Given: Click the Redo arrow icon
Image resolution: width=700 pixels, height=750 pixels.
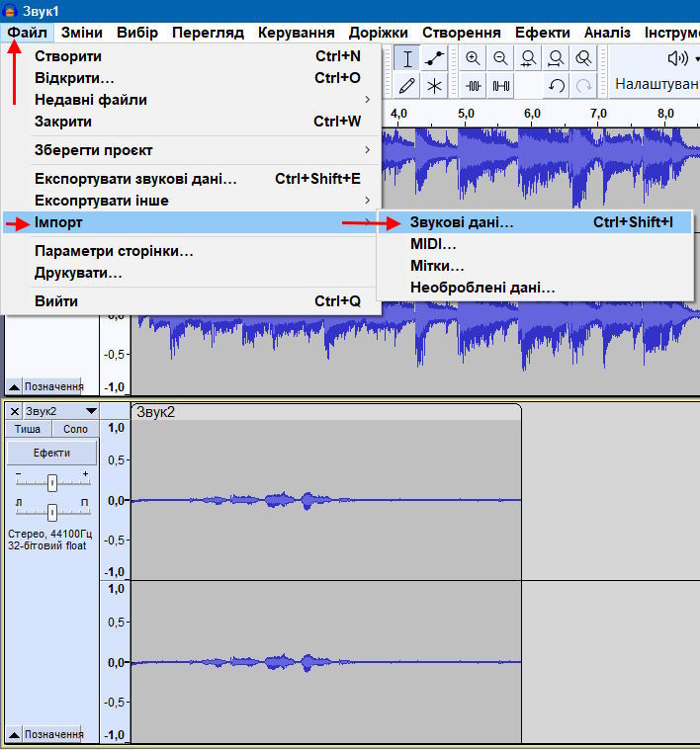Looking at the screenshot, I should [x=583, y=86].
